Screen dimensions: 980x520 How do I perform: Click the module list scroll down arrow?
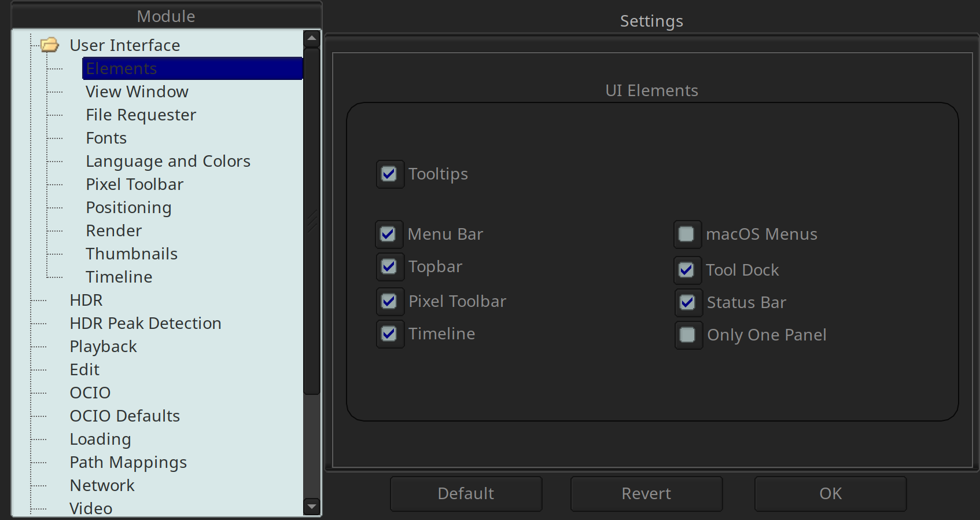[x=312, y=507]
